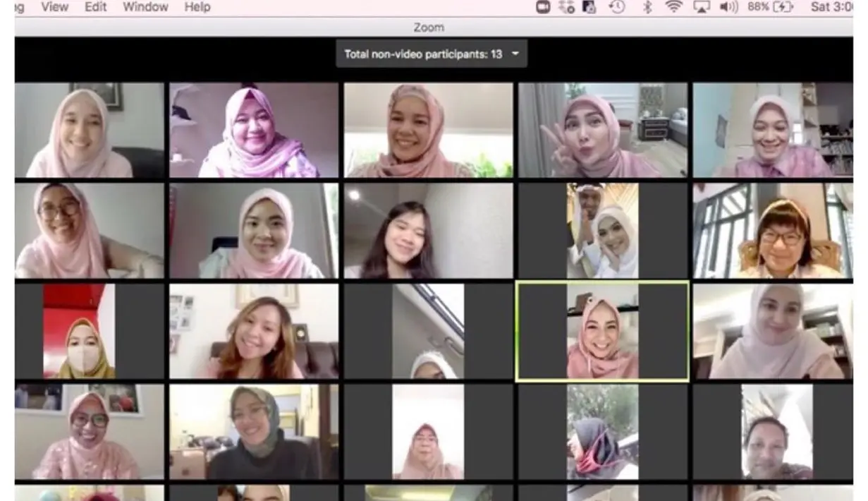The width and height of the screenshot is (868, 501).
Task: Click the 'Total non-video participants: 13' label
Action: point(423,54)
